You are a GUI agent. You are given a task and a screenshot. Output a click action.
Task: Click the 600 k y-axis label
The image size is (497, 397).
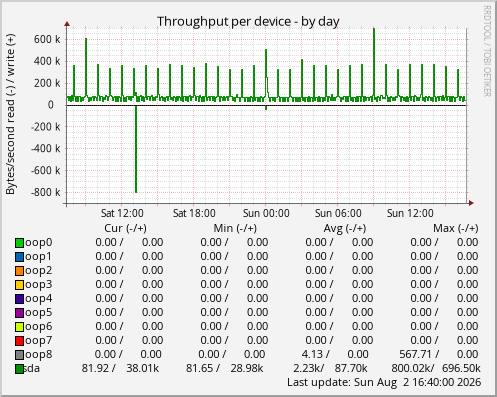(x=47, y=39)
